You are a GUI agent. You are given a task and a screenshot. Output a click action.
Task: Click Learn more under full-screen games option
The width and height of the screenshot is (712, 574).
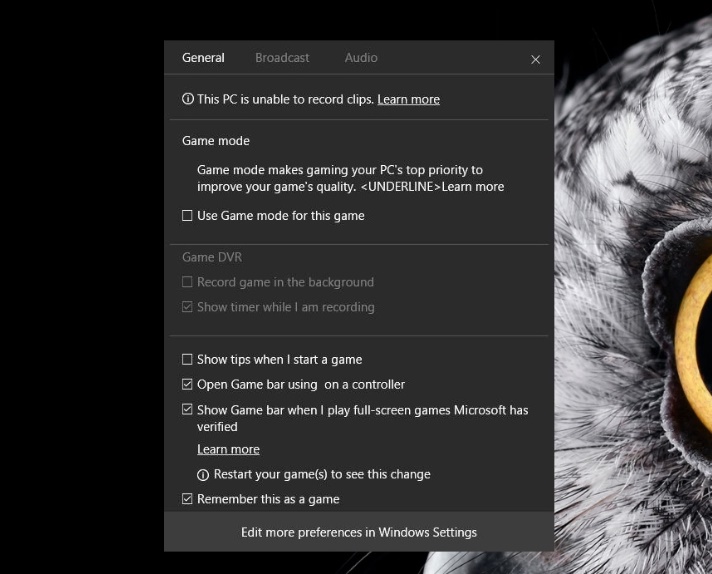(x=228, y=450)
